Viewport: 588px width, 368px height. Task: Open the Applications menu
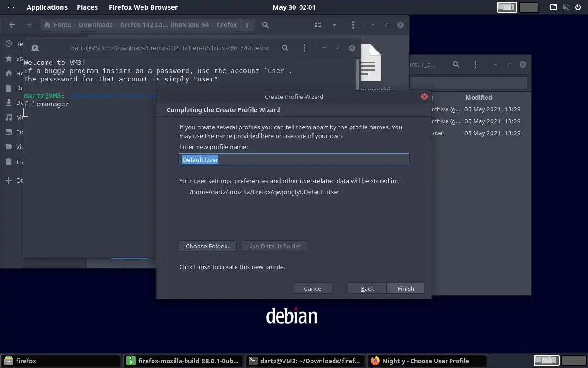(47, 7)
